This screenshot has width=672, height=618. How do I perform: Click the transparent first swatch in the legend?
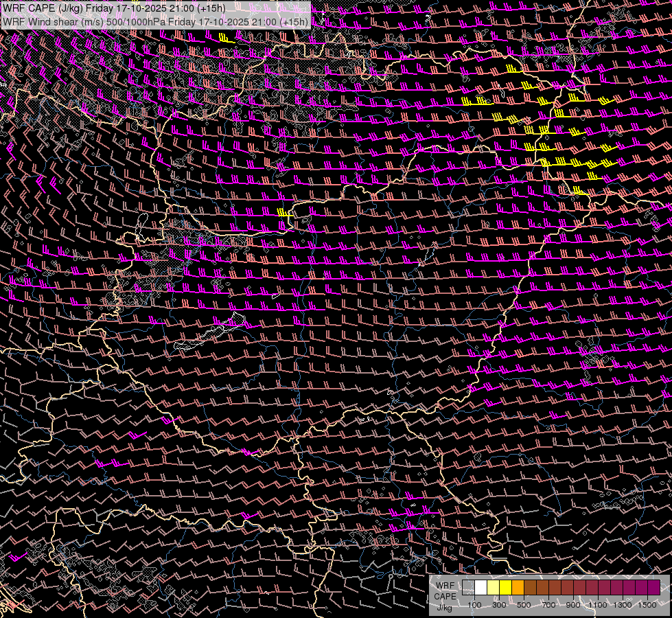click(x=468, y=587)
